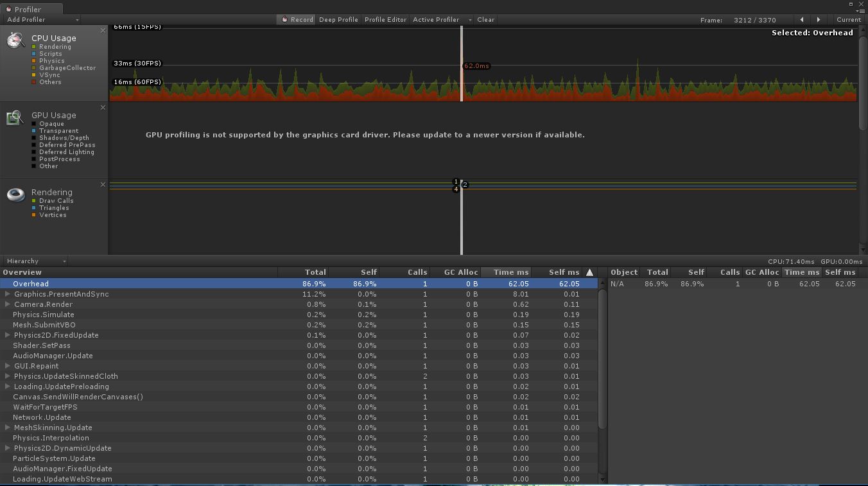868x486 pixels.
Task: Click the N/A object row in detail pane
Action: pyautogui.click(x=737, y=284)
